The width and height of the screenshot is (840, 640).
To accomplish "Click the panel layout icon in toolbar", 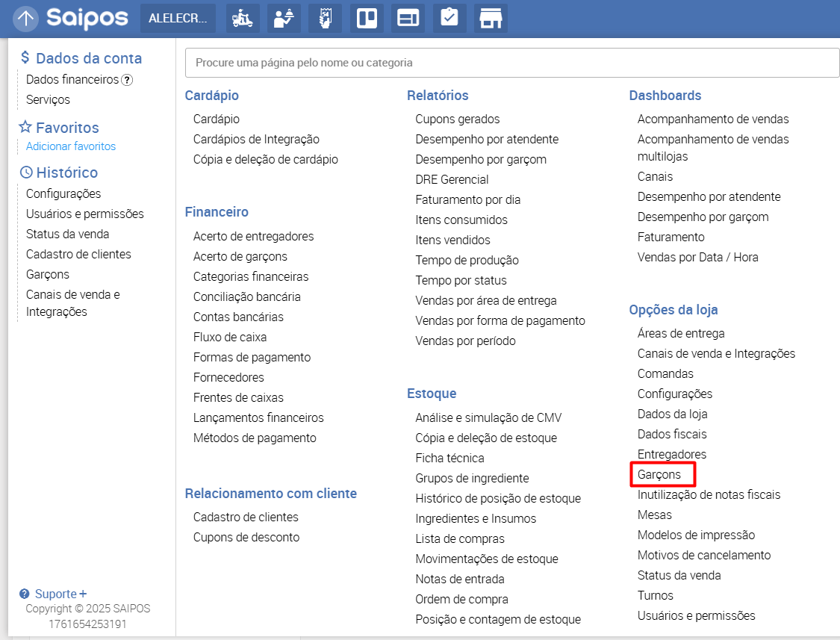I will 408,19.
